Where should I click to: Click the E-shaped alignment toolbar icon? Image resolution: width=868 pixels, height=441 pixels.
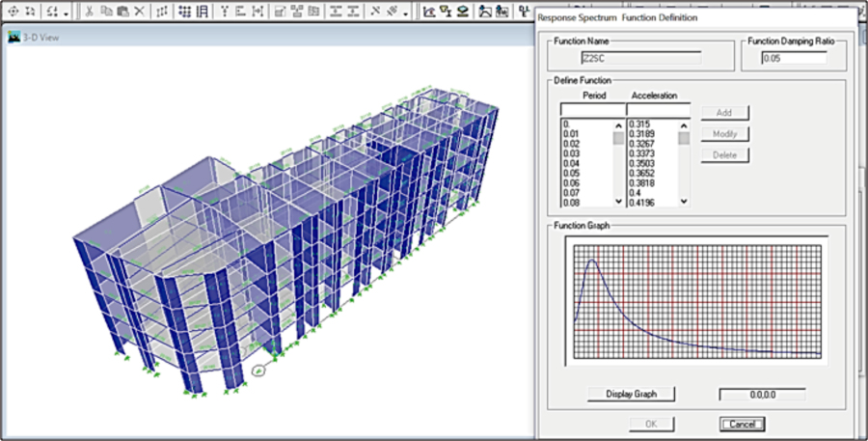[241, 11]
